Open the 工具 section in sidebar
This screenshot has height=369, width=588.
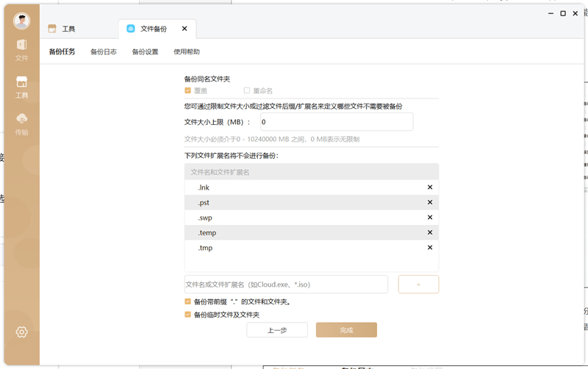pyautogui.click(x=21, y=87)
